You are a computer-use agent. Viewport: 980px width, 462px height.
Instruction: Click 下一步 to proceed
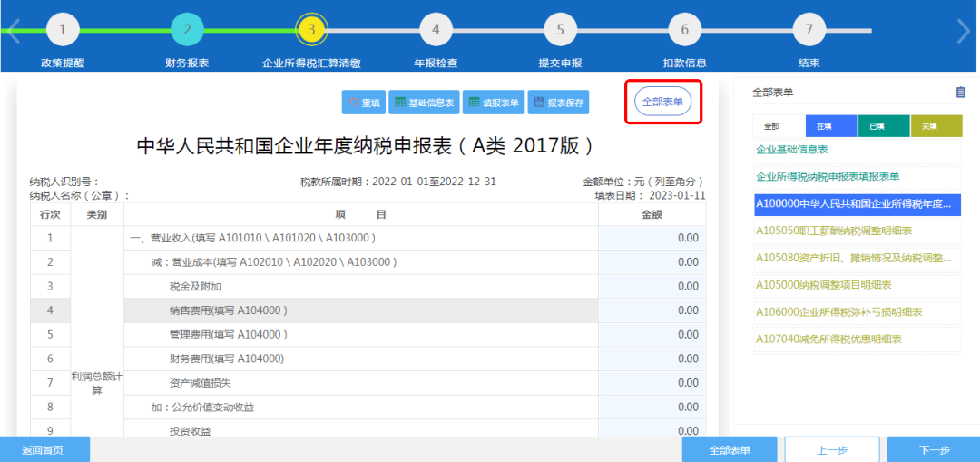click(933, 449)
